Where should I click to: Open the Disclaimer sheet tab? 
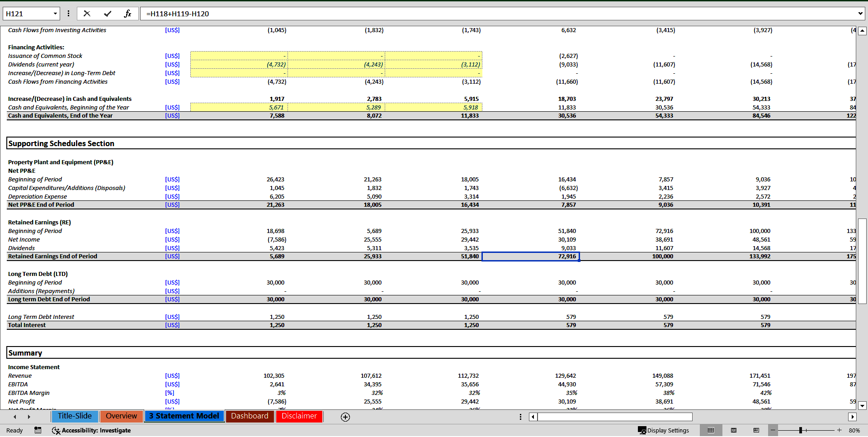coord(299,416)
